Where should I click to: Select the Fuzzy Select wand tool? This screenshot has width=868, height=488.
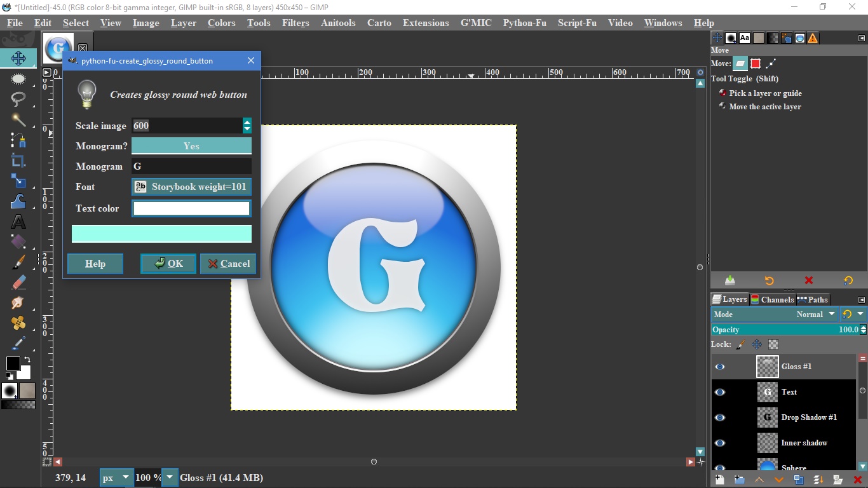[18, 119]
